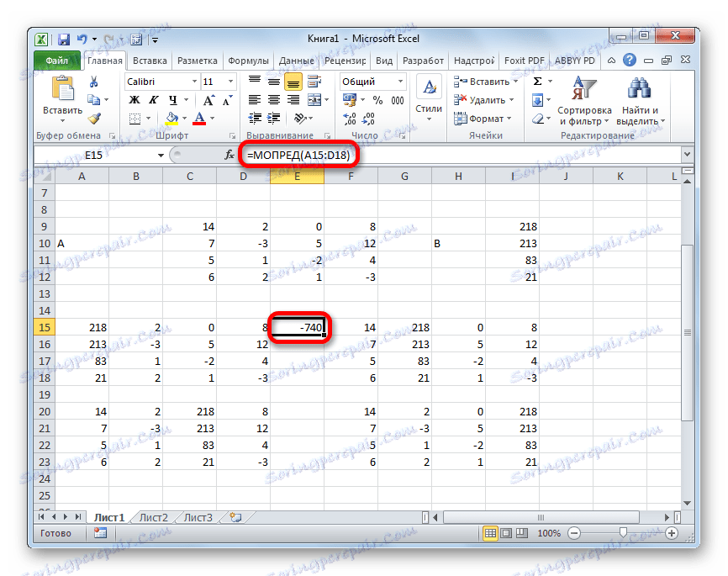Decrease indent icon

[x=255, y=119]
